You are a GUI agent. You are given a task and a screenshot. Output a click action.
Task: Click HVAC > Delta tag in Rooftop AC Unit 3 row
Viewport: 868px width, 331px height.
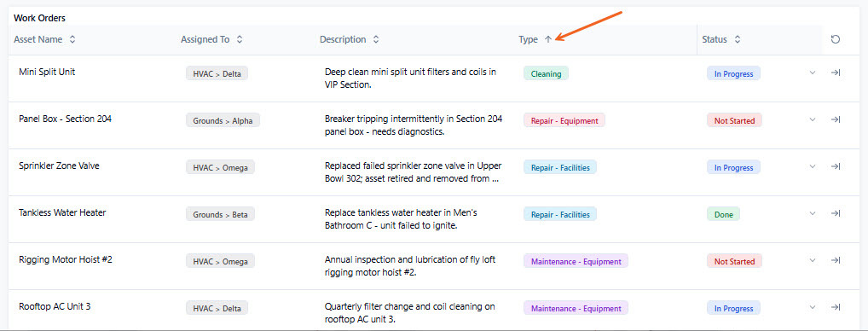tap(217, 309)
